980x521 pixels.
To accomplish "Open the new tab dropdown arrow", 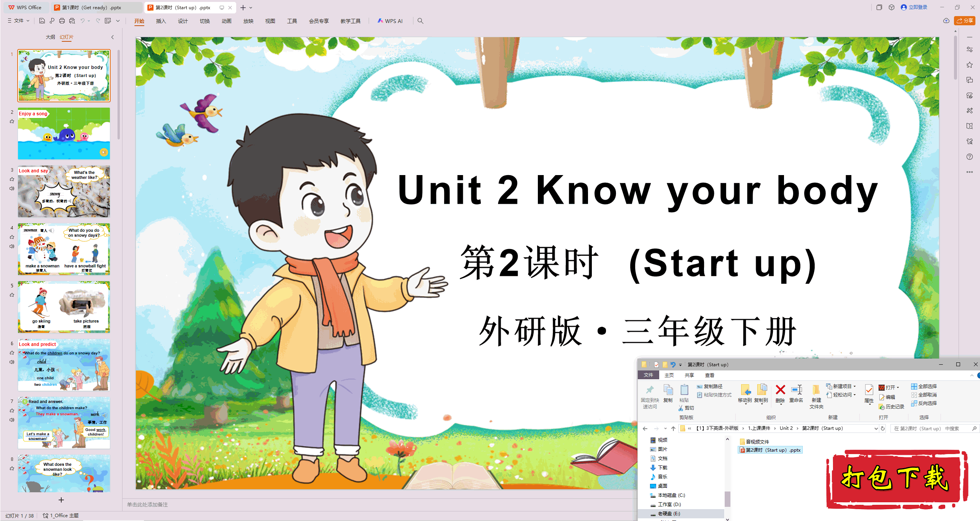I will [251, 8].
